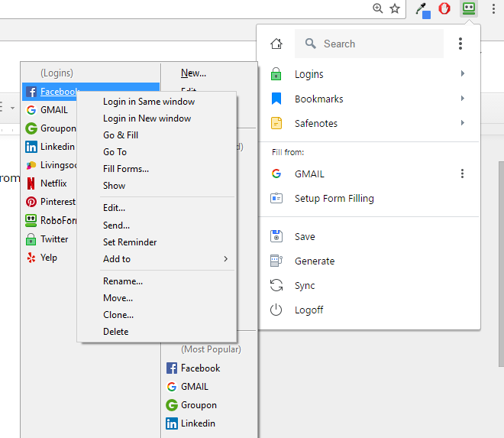Screen dimensions: 504x438
Task: Select the highlighted Facebook login in the Logins list
Action: 51,92
